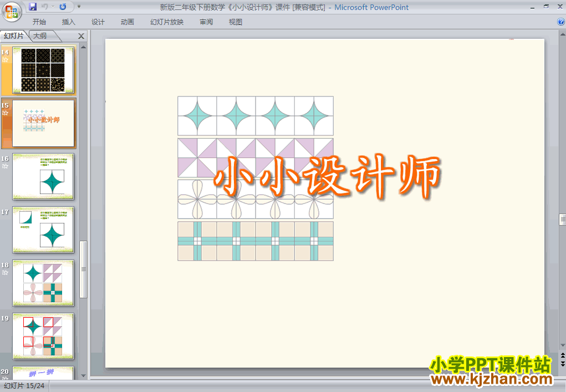Select slide 20 thumbnail
The height and width of the screenshot is (392, 566).
[43, 373]
